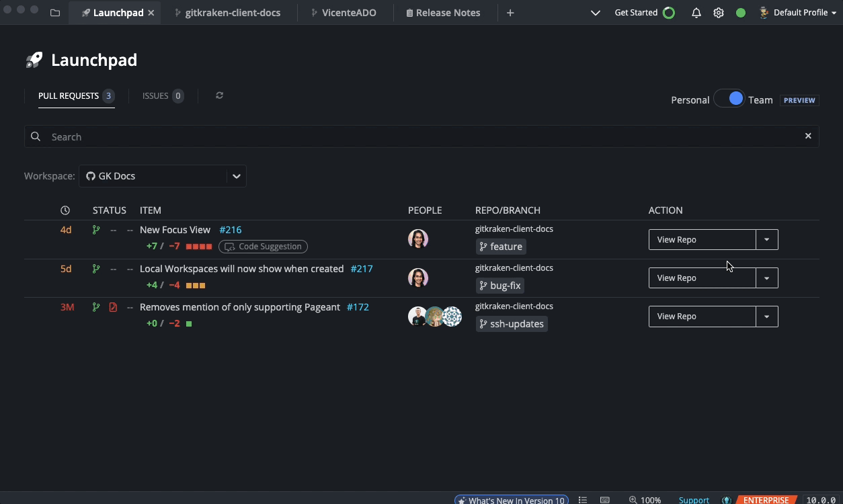The image size is (843, 504).
Task: Switch to the gitkraken-client-docs tab
Action: coord(227,13)
